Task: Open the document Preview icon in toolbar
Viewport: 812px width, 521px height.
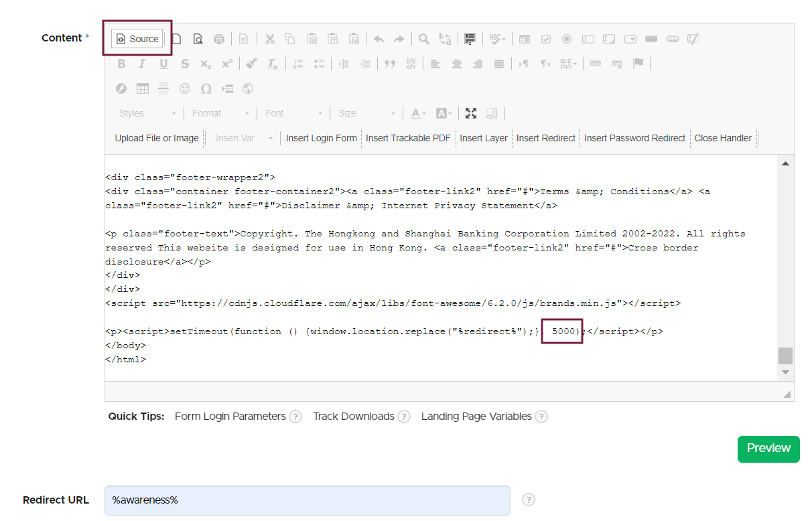Action: pos(198,39)
